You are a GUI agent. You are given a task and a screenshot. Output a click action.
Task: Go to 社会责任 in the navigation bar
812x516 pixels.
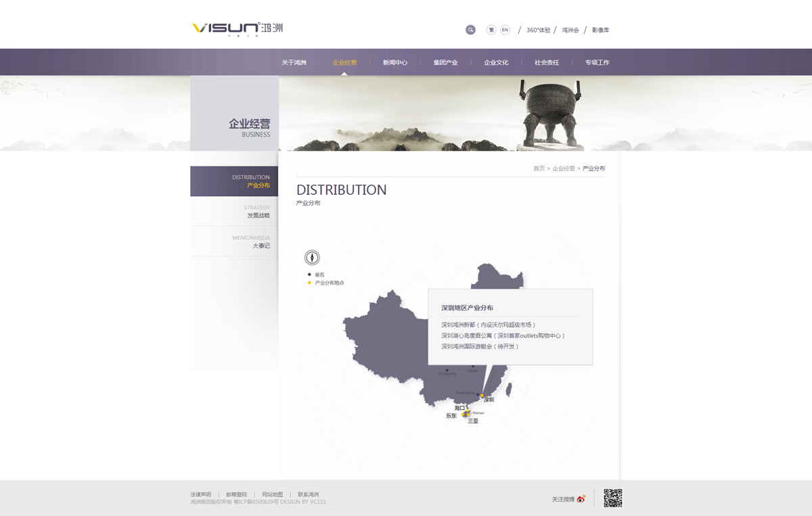tap(547, 62)
